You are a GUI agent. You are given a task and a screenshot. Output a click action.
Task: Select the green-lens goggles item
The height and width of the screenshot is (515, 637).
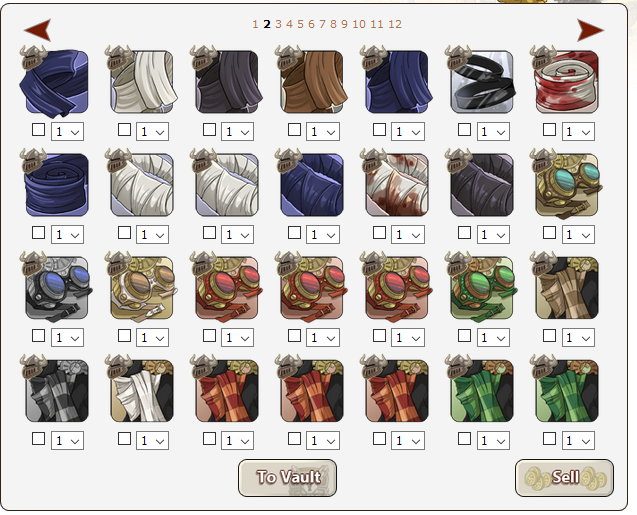coord(482,288)
